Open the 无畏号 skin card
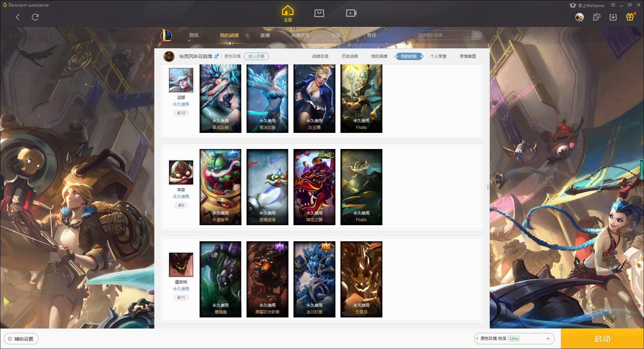 (361, 279)
